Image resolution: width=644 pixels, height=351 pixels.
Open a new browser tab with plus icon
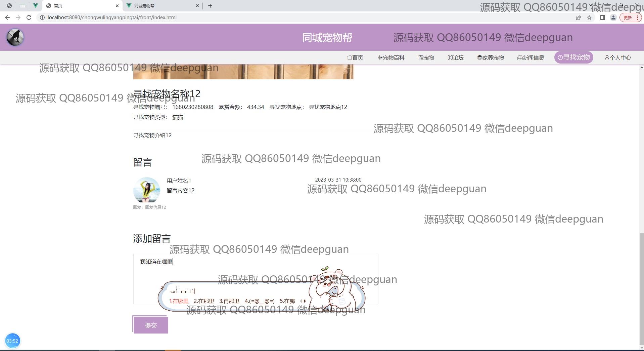pyautogui.click(x=210, y=6)
